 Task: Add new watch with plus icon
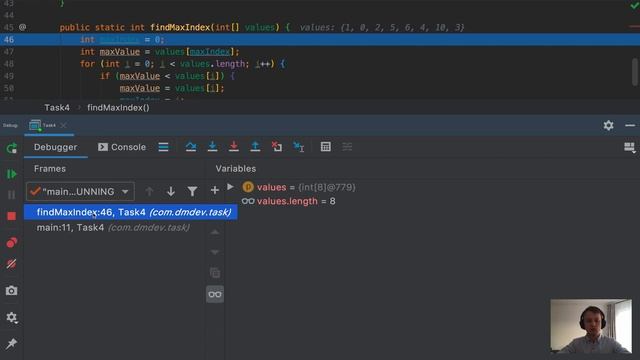(x=215, y=190)
